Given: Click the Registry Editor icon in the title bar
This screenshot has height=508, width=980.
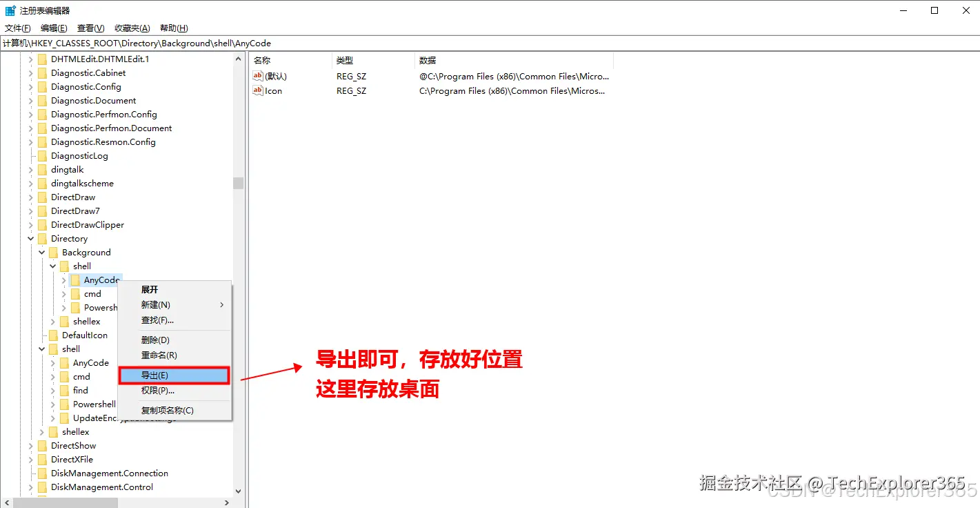Looking at the screenshot, I should tap(9, 10).
